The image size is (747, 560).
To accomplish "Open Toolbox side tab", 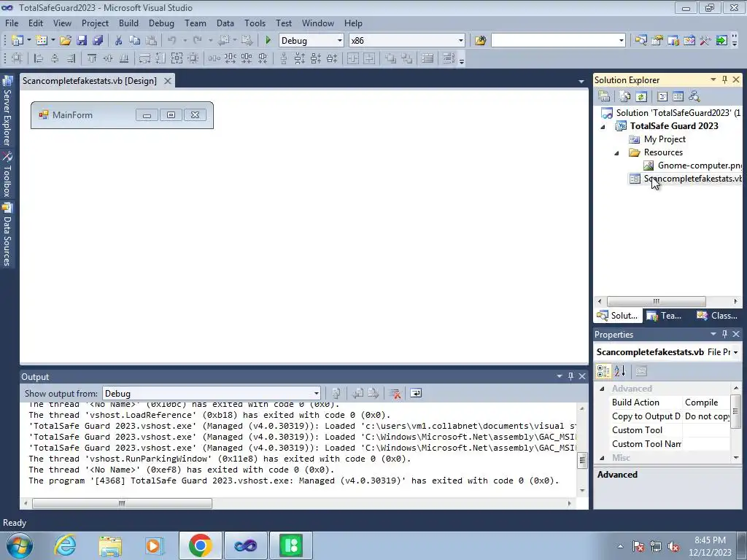I will [7, 174].
